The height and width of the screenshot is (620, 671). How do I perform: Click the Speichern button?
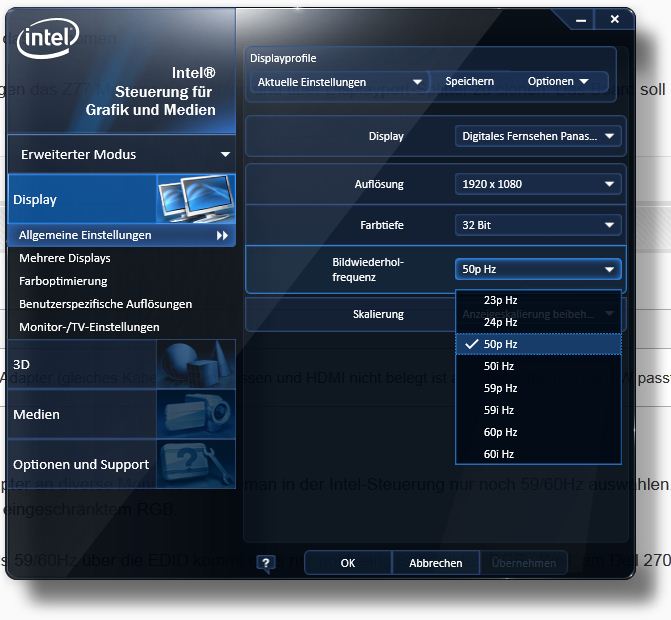coord(469,81)
